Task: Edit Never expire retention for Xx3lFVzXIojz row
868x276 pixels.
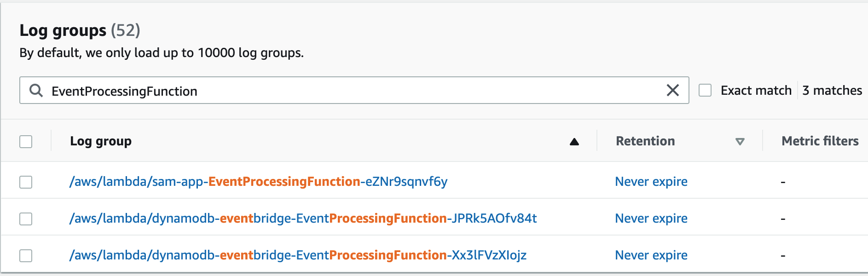Action: pos(651,255)
